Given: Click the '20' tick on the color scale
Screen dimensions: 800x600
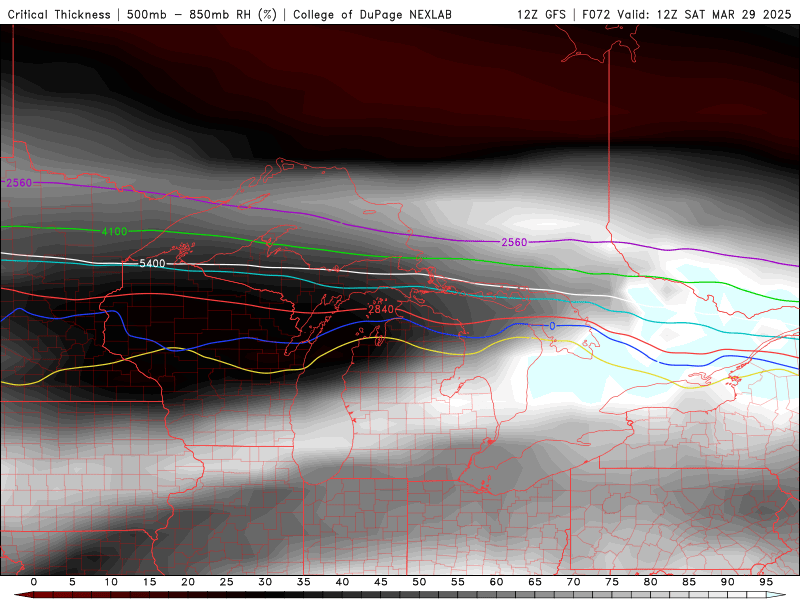Looking at the screenshot, I should point(188,582).
